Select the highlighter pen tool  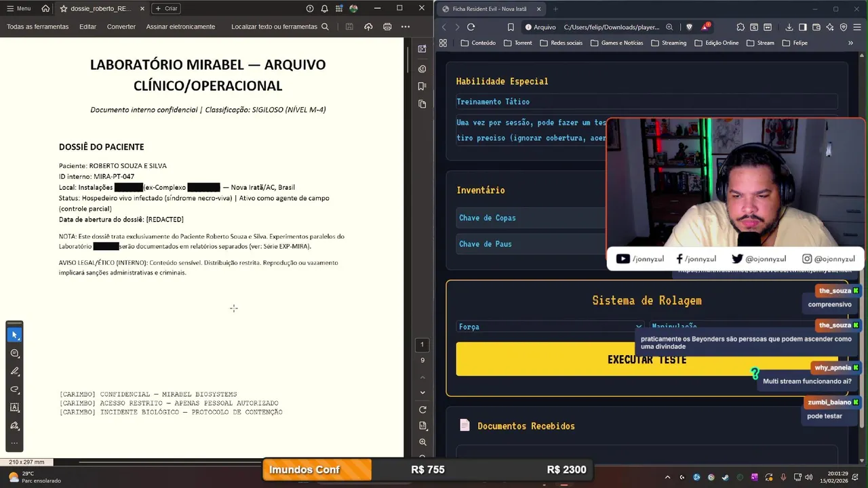tap(14, 371)
